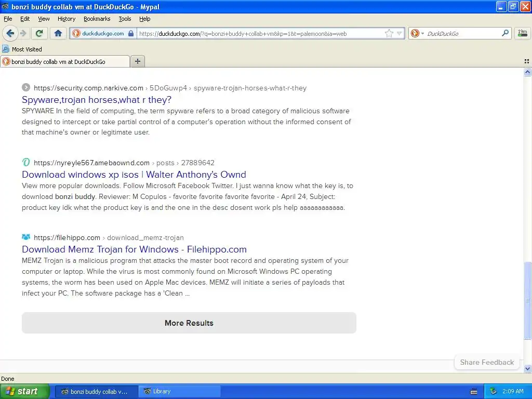Go to the Home page
This screenshot has height=399, width=532.
[x=58, y=33]
